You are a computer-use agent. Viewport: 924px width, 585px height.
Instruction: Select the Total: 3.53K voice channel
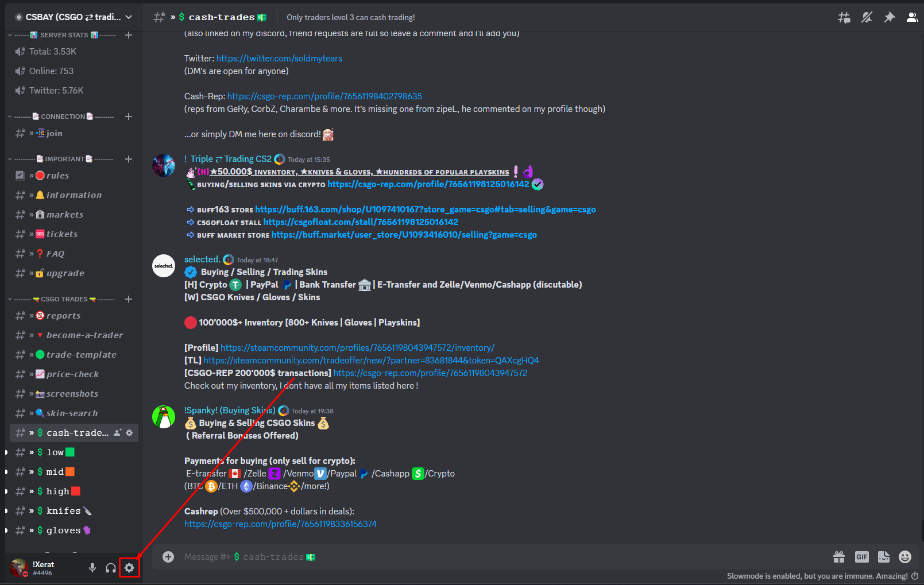[74, 52]
